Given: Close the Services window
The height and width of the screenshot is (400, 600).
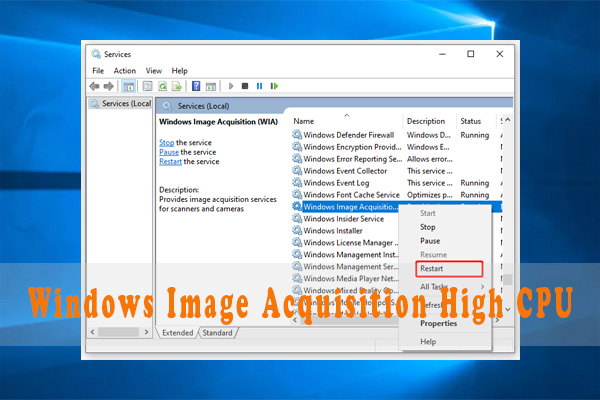Looking at the screenshot, I should coord(500,54).
